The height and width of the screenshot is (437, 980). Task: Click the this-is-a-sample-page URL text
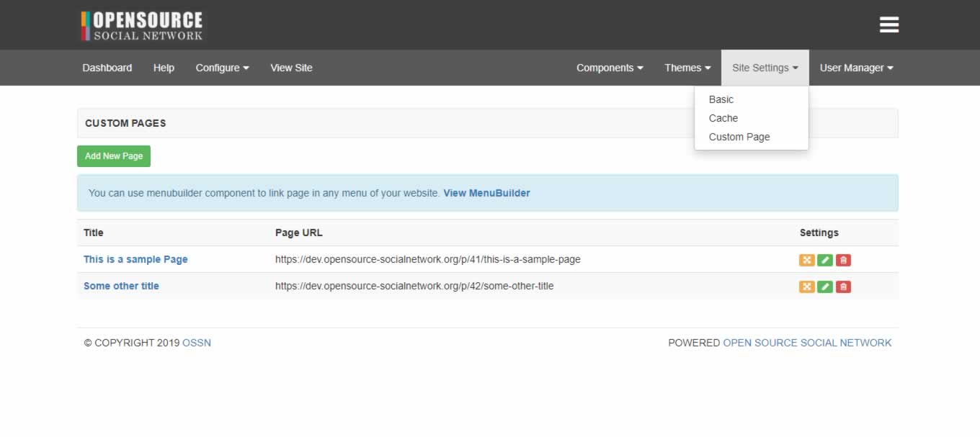click(x=428, y=259)
